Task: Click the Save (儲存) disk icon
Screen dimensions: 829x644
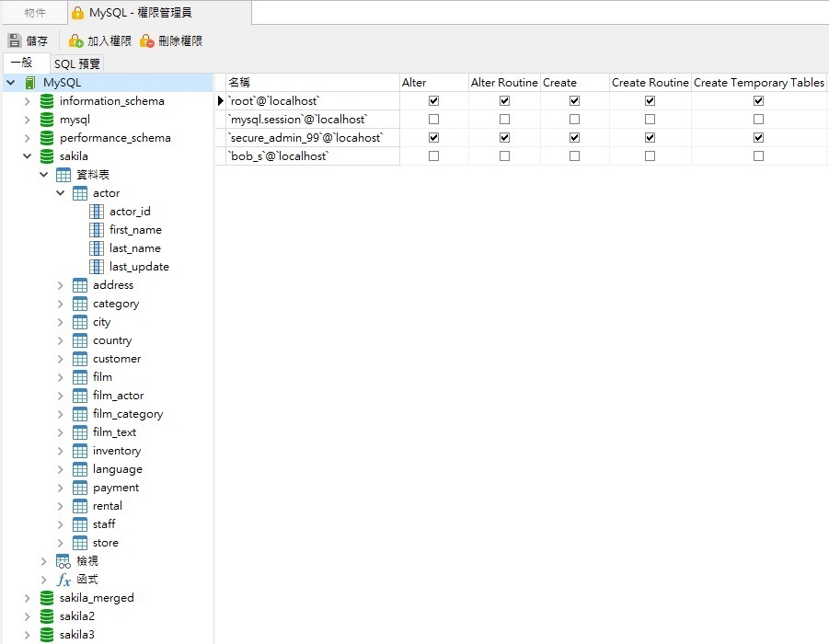Action: [15, 41]
